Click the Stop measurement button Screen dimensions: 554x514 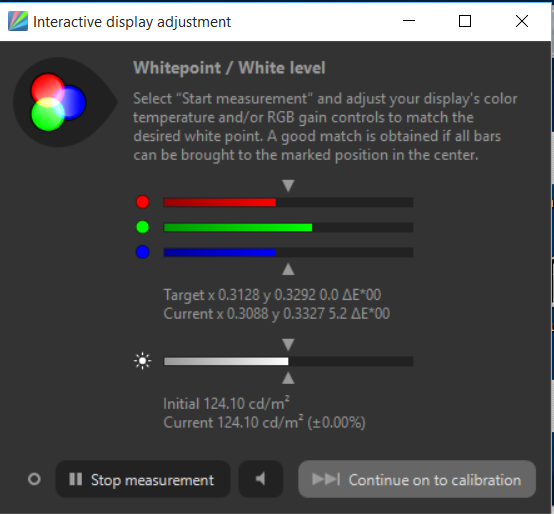143,479
